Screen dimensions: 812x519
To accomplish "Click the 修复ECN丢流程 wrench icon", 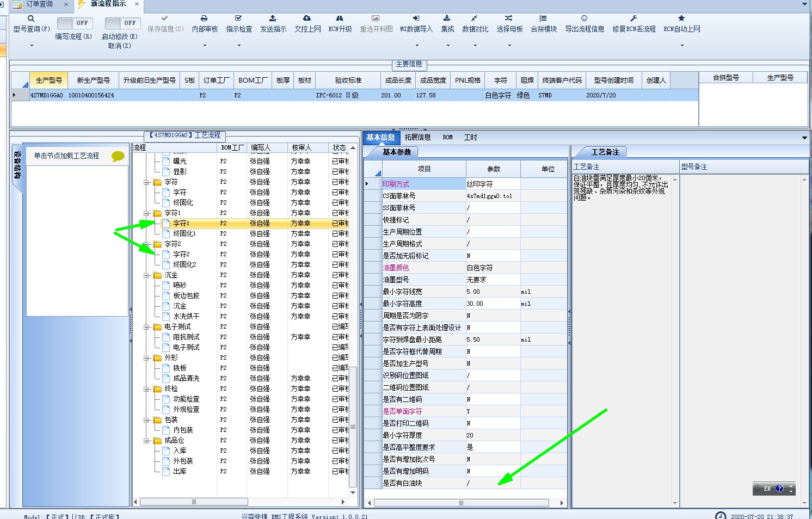I will point(633,18).
